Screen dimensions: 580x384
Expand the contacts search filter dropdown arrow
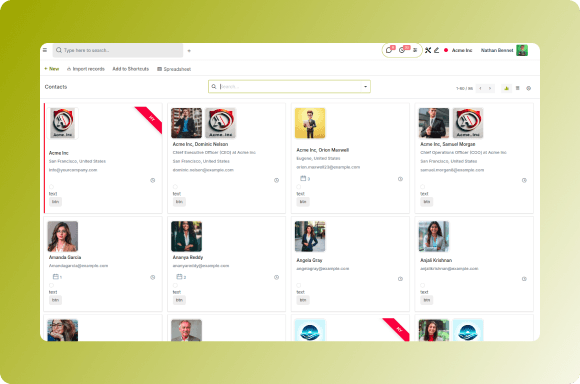coord(365,87)
